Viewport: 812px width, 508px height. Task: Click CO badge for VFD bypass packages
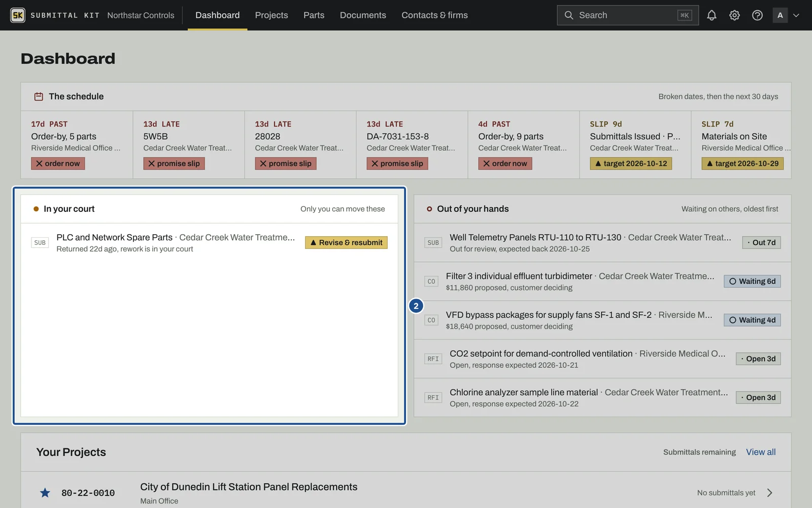(431, 320)
